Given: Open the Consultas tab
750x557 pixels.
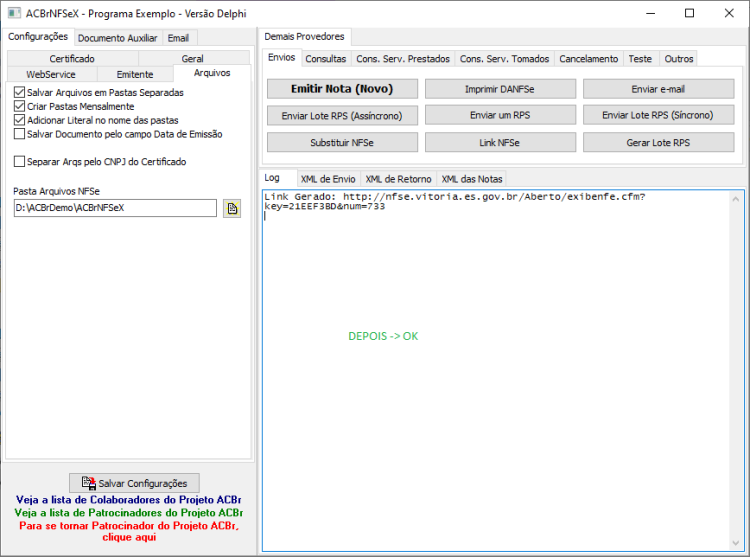Looking at the screenshot, I should tap(326, 59).
